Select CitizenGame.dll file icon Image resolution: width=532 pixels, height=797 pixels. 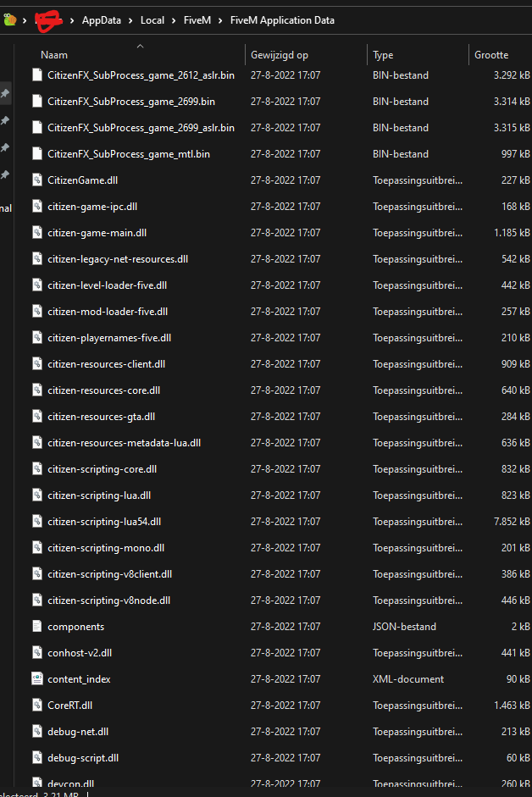[37, 180]
